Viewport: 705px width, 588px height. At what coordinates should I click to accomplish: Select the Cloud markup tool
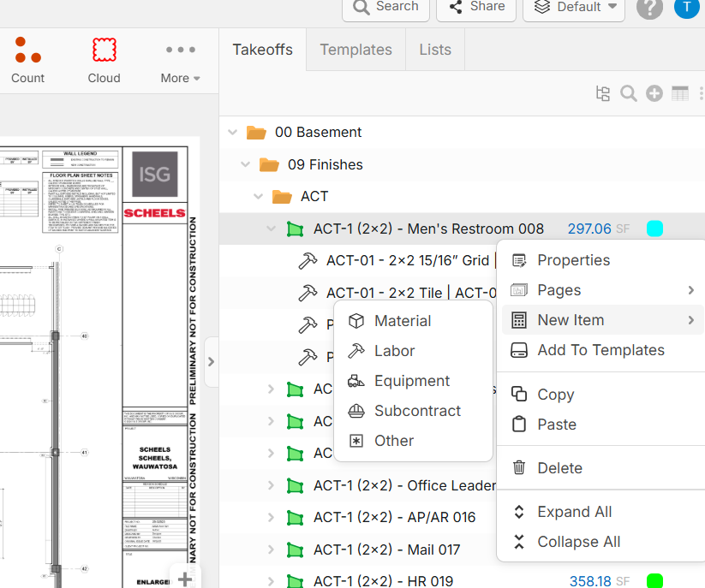(x=104, y=60)
